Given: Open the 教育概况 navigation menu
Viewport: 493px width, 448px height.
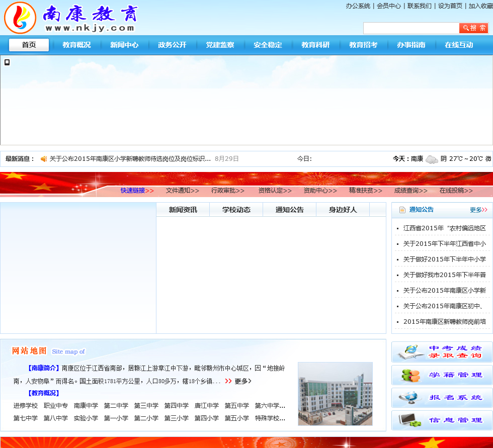Looking at the screenshot, I should [76, 45].
